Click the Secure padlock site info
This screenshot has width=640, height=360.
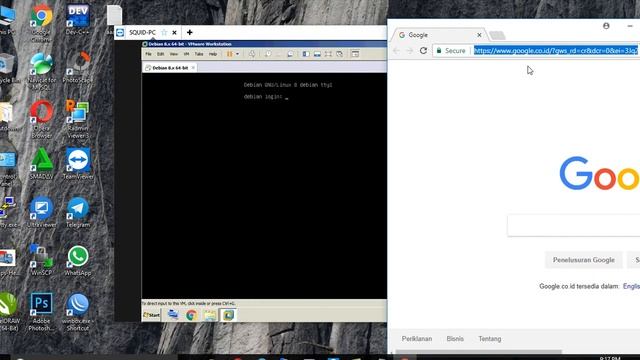(x=451, y=51)
